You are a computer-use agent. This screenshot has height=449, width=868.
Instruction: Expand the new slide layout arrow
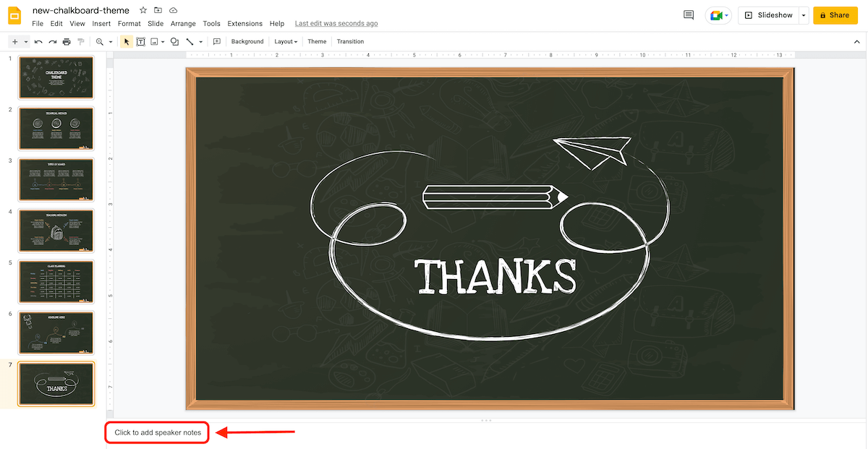click(26, 42)
